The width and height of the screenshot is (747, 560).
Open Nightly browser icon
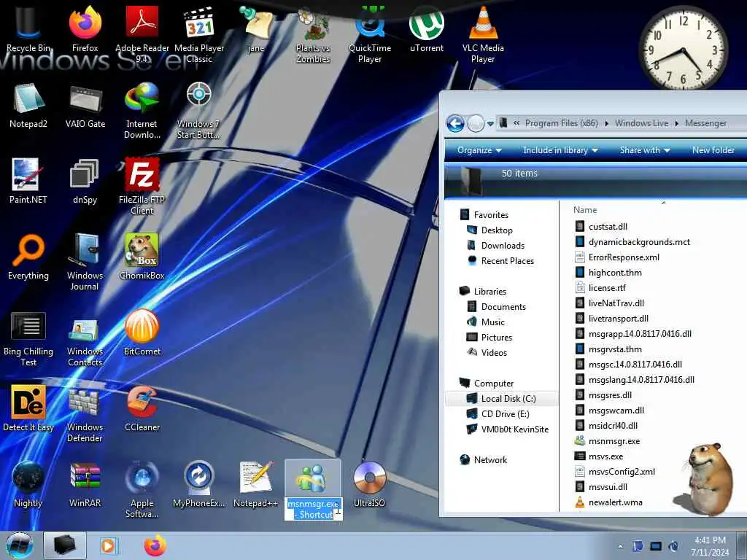[28, 484]
